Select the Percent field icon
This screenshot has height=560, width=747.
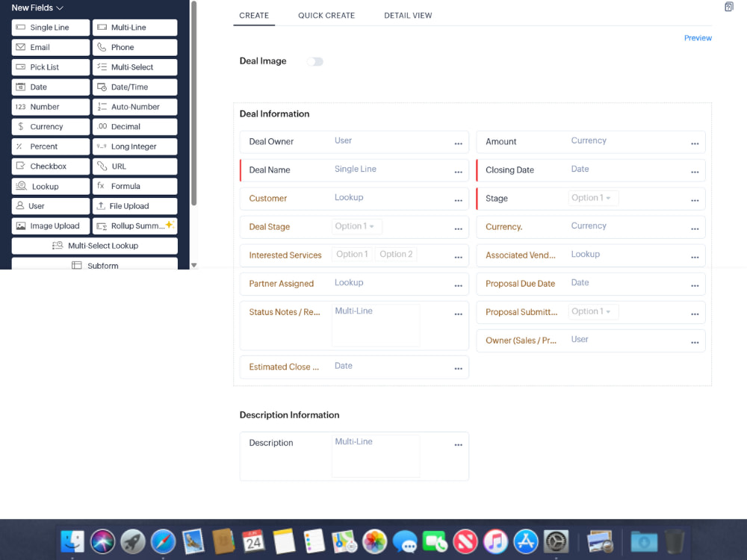(19, 146)
